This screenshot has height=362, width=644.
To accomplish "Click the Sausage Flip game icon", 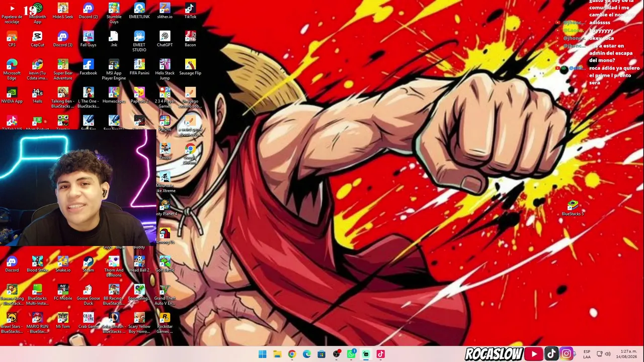I will click(190, 67).
